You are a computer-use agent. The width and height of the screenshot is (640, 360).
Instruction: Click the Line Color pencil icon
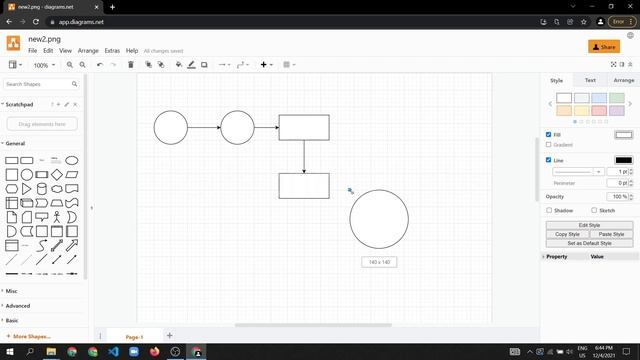(191, 65)
